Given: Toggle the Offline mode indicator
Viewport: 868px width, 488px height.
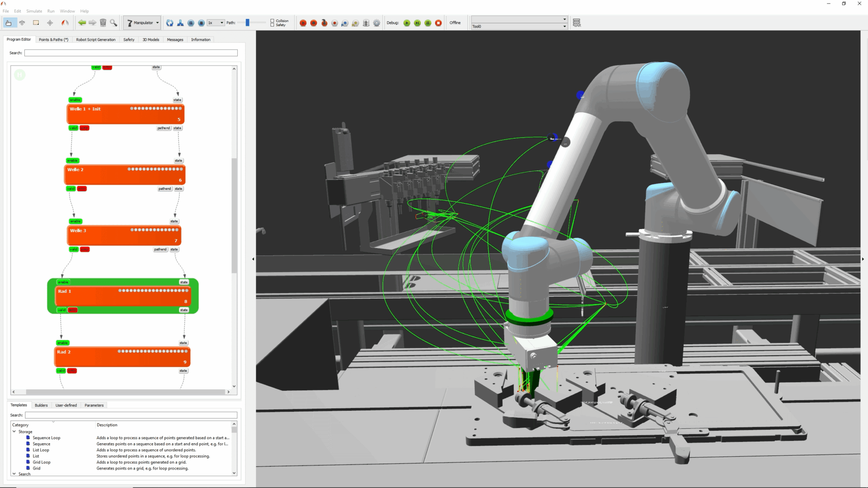Looking at the screenshot, I should tap(455, 22).
